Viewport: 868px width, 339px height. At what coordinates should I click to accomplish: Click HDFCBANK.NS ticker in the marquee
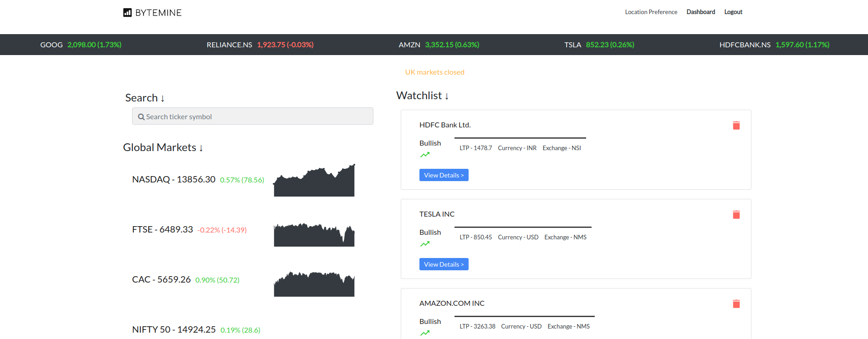click(774, 45)
